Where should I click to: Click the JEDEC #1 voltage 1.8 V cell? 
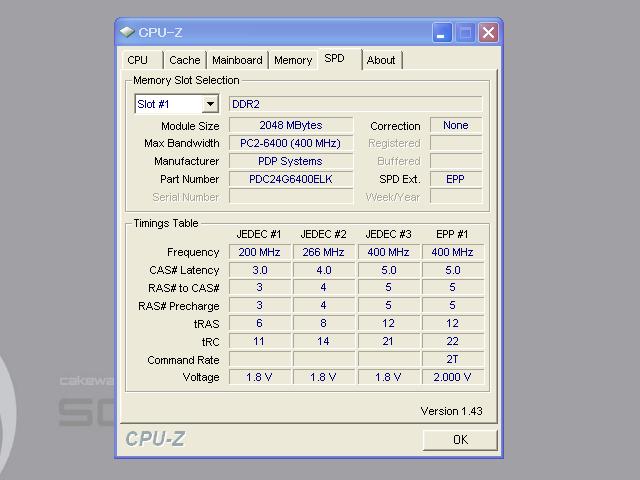tap(260, 377)
